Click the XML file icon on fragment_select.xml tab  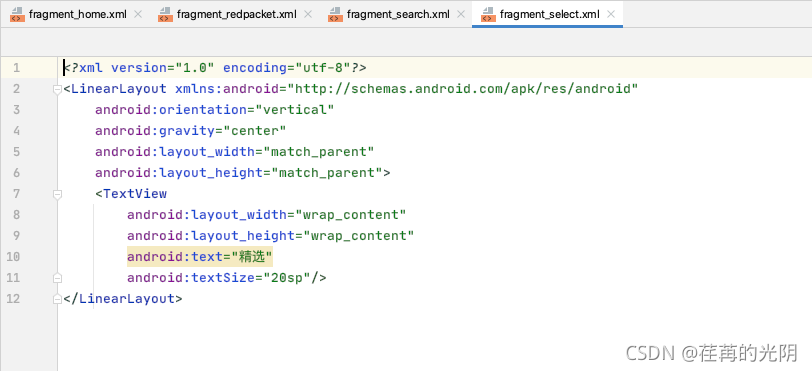488,15
